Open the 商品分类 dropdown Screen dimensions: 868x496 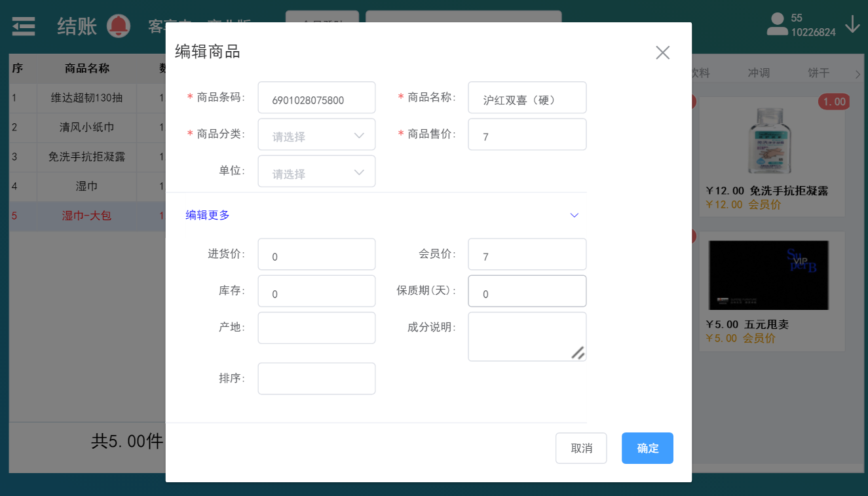point(316,135)
